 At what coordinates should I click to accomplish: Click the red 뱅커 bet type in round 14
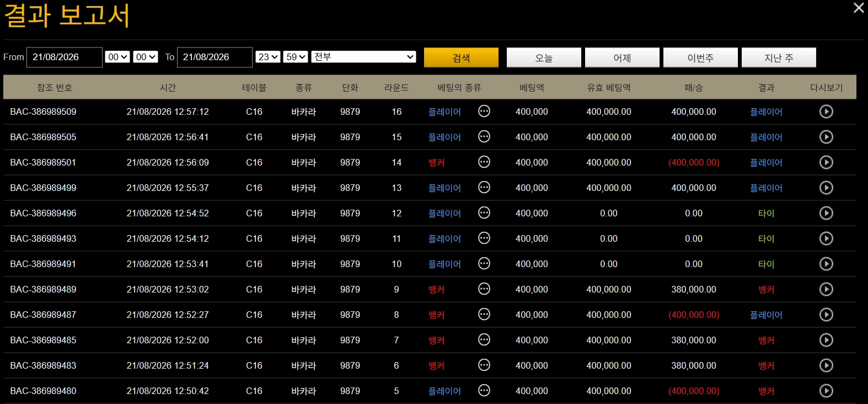[437, 162]
